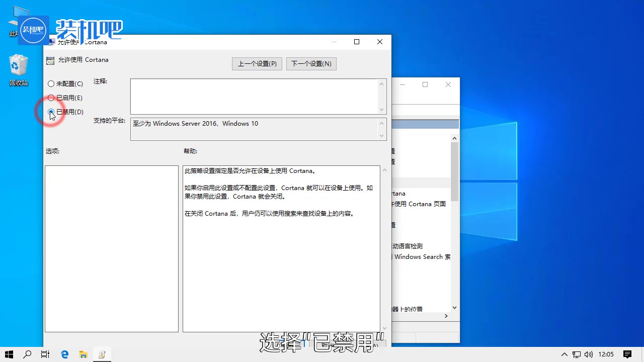Open the Start menu
Screen dimensions: 644x362
tap(9, 354)
